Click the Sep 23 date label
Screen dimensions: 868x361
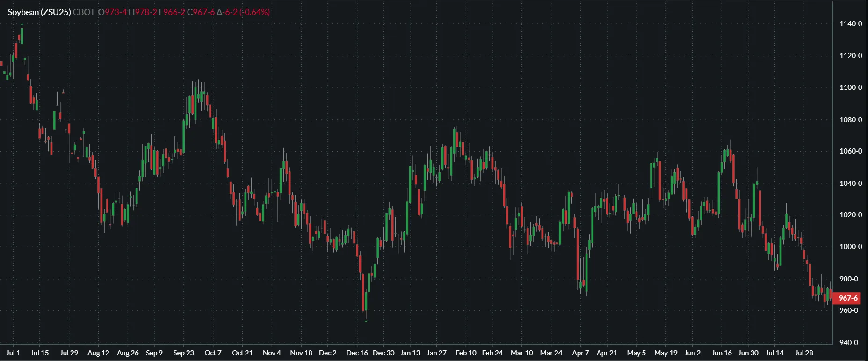[183, 353]
